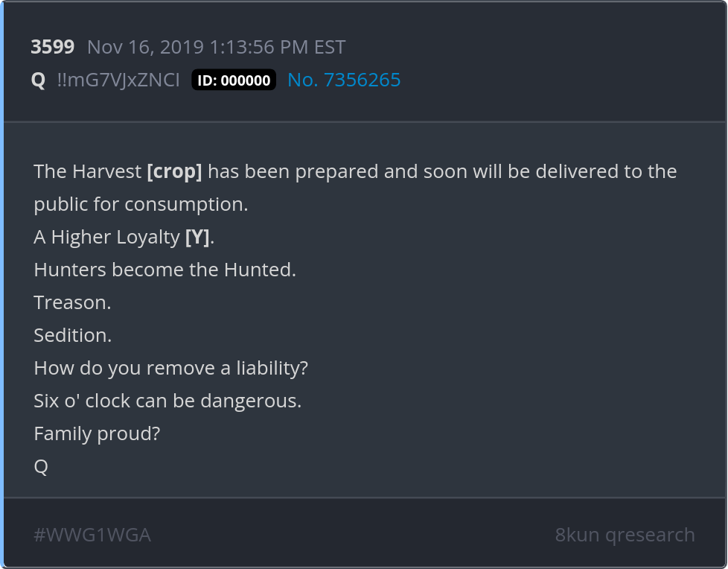The image size is (728, 569).
Task: Open the post link No. 7356265
Action: coord(344,80)
